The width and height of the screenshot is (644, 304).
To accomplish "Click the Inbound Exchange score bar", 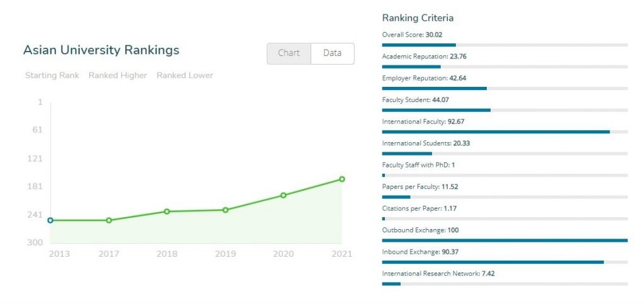I will tap(504, 262).
